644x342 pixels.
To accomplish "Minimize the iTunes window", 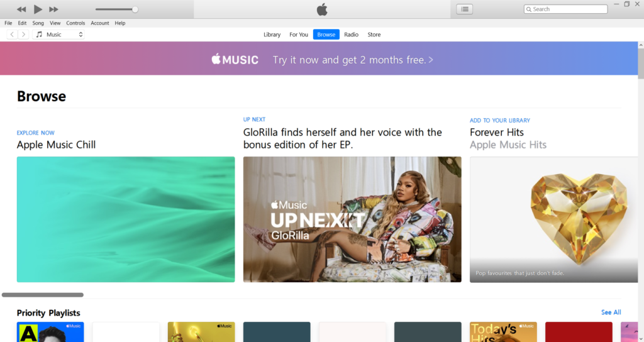I will pyautogui.click(x=616, y=4).
